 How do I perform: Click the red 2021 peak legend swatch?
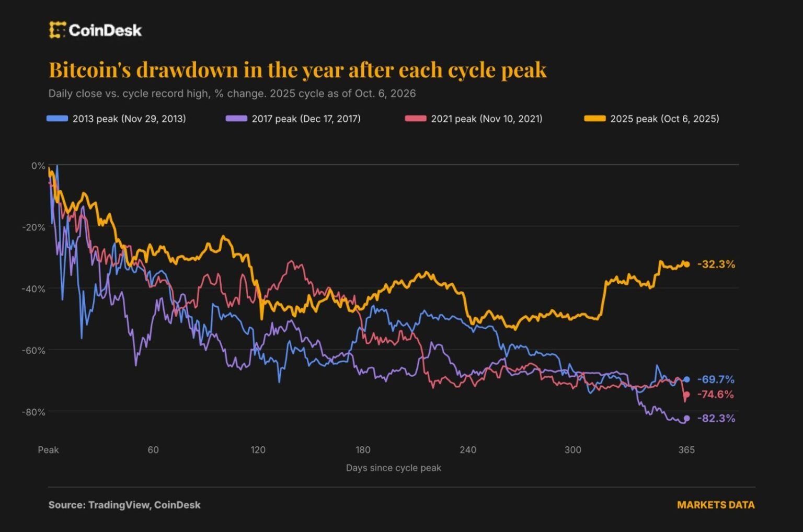[x=416, y=119]
